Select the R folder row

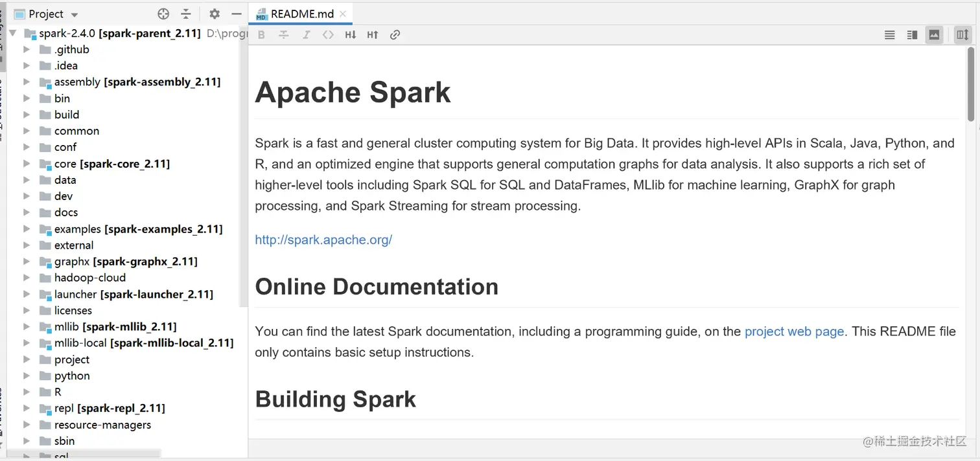[127, 392]
